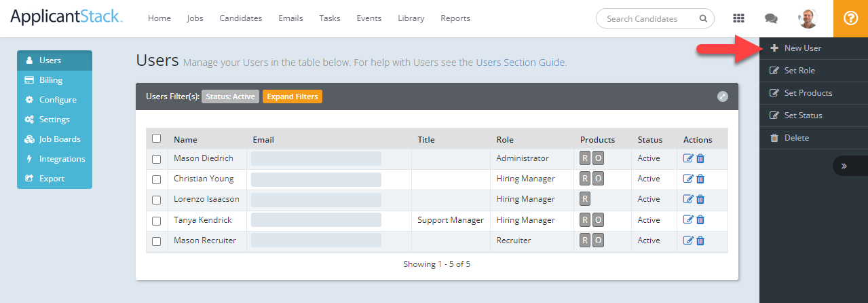Select Job Boards in the left sidebar
Image resolution: width=868 pixels, height=303 pixels.
(x=54, y=139)
